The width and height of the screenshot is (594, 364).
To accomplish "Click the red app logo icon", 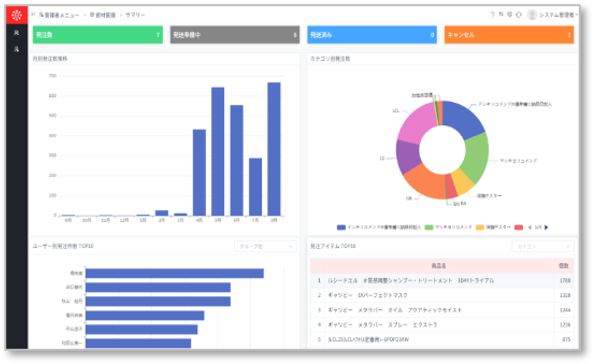I will coord(17,15).
